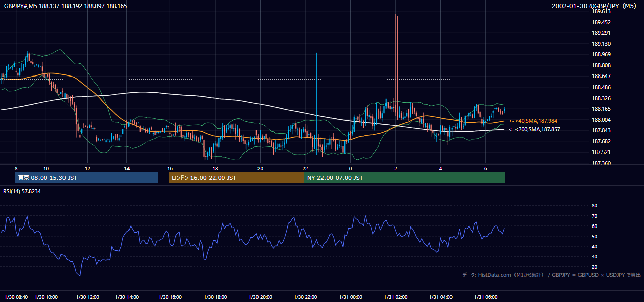Click the 1/31 00:00 time label
This screenshot has height=302, width=644.
[x=350, y=297]
